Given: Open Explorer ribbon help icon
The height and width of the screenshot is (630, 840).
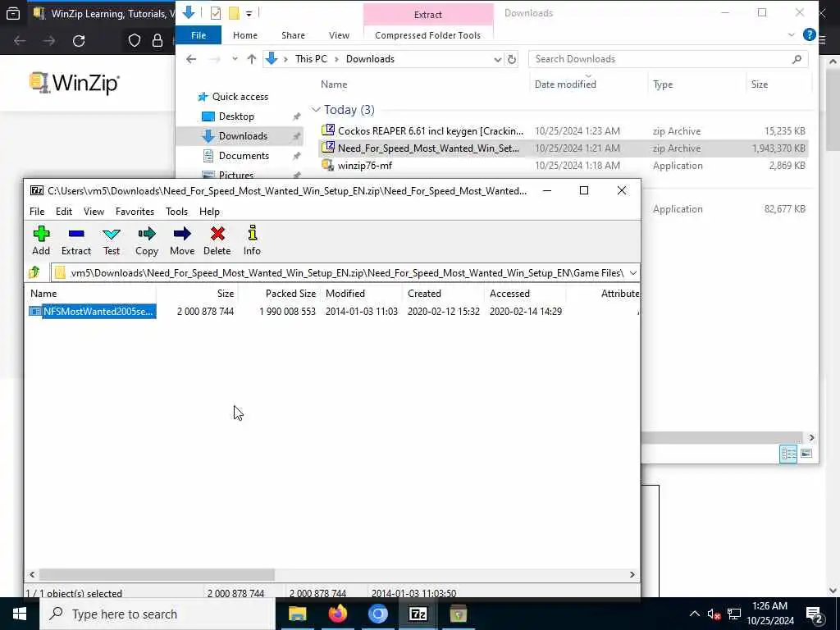Looking at the screenshot, I should tap(809, 34).
